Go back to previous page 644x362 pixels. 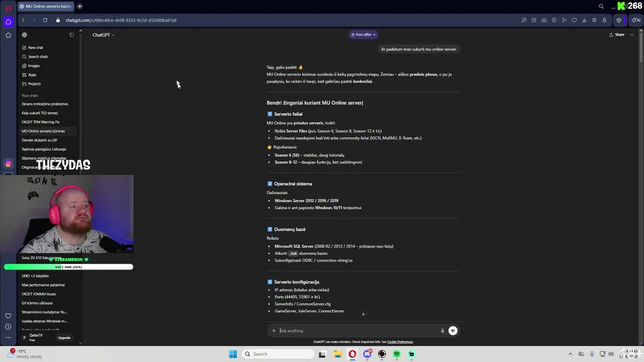[23, 20]
